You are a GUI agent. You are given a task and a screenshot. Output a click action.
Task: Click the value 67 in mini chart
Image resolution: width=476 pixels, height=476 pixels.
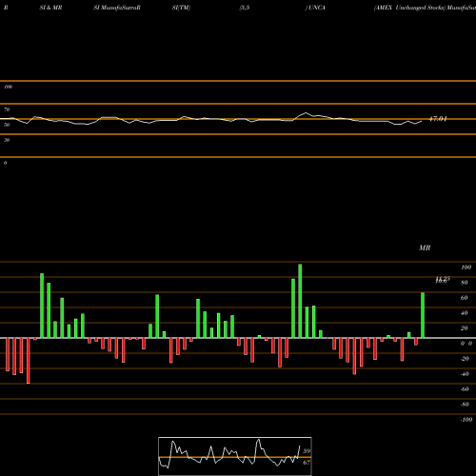click(x=307, y=463)
